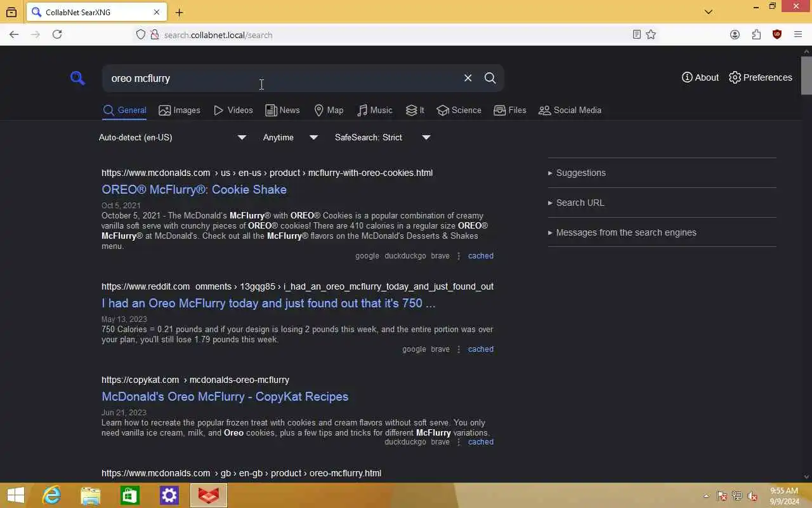Screen dimensions: 812x508
Task: Open the list all tabs dropdown
Action: (709, 11)
